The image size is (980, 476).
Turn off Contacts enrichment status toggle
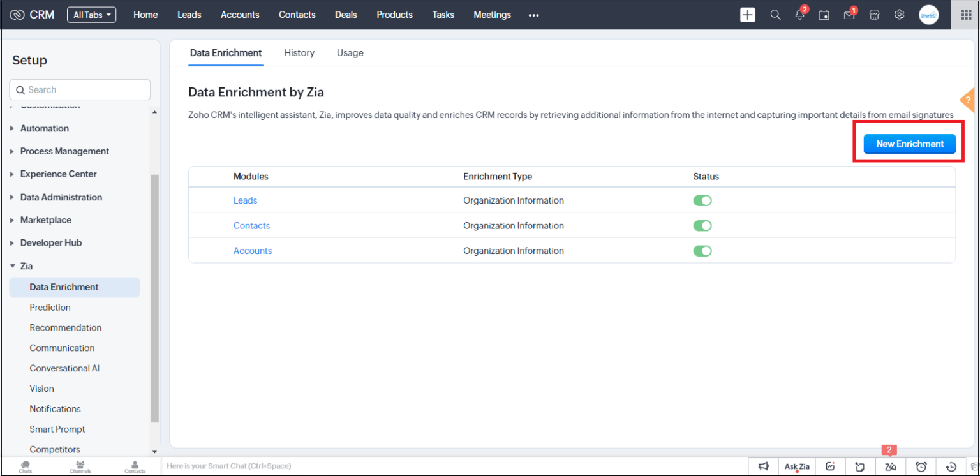point(702,225)
